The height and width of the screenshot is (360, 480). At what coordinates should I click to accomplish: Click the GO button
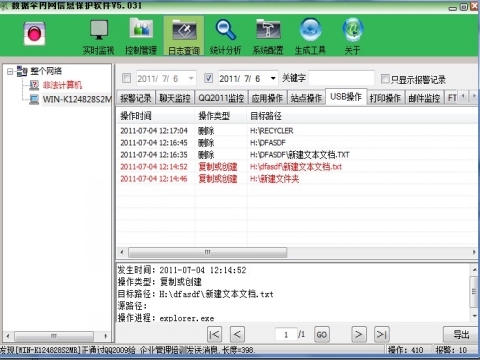tap(322, 334)
